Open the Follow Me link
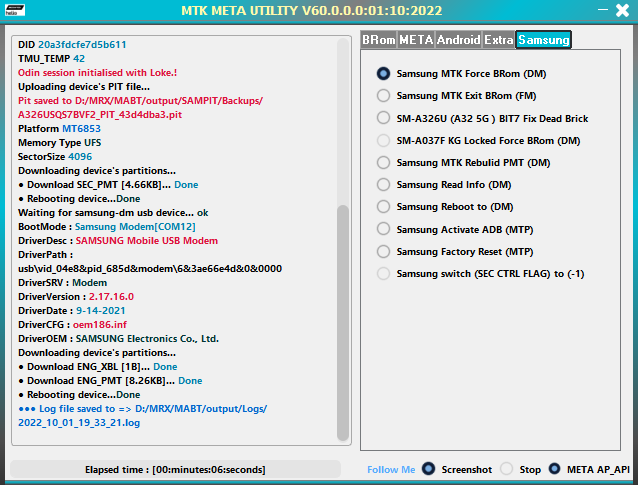The image size is (638, 485). (x=391, y=470)
